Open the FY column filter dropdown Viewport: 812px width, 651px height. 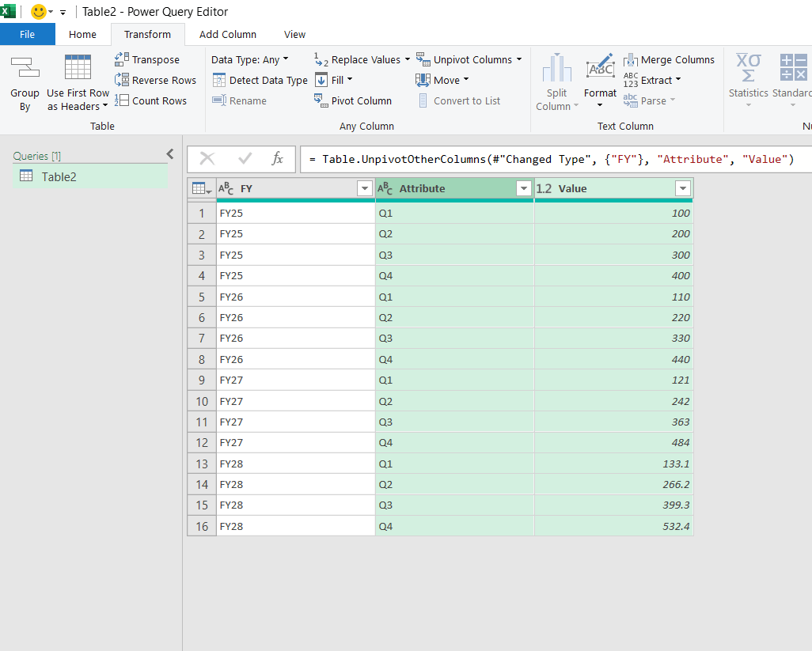point(365,189)
